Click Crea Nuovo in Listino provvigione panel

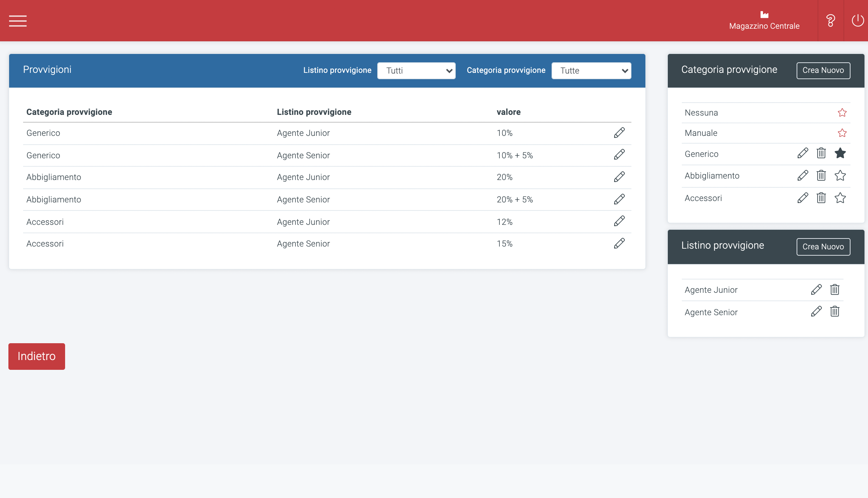click(823, 247)
